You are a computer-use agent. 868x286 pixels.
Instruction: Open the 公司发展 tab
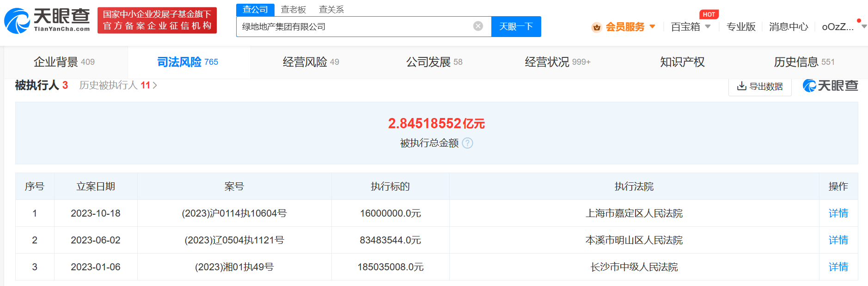click(434, 62)
